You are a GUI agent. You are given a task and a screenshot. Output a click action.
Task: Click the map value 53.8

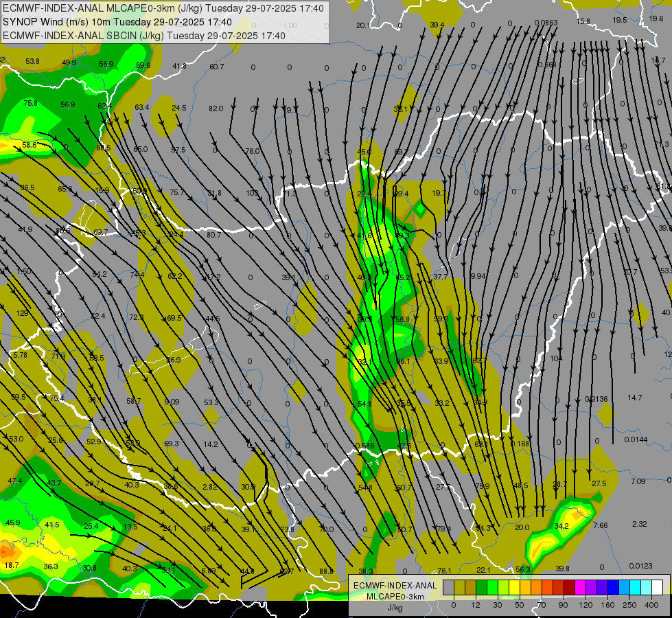pyautogui.click(x=32, y=61)
